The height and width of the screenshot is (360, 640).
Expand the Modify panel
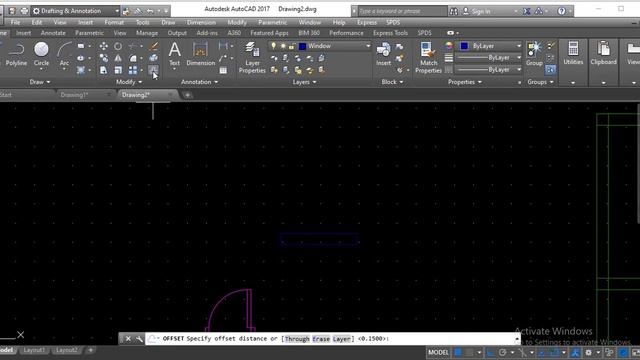(129, 82)
